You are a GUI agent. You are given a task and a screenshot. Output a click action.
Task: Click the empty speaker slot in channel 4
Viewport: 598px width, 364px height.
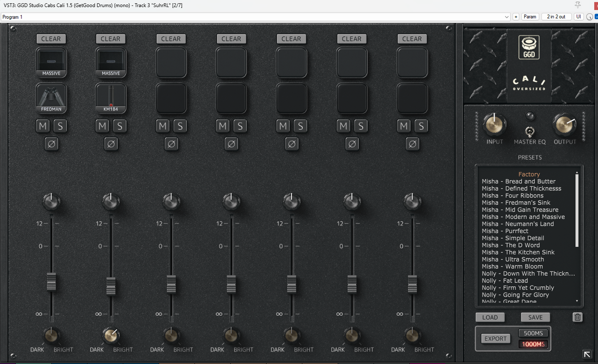[x=231, y=62]
